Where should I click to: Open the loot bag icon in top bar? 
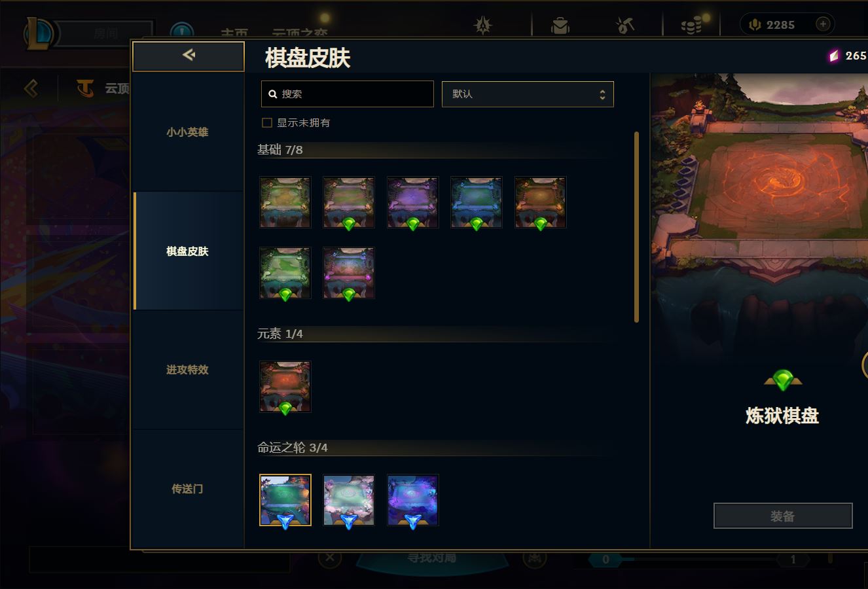tap(560, 26)
